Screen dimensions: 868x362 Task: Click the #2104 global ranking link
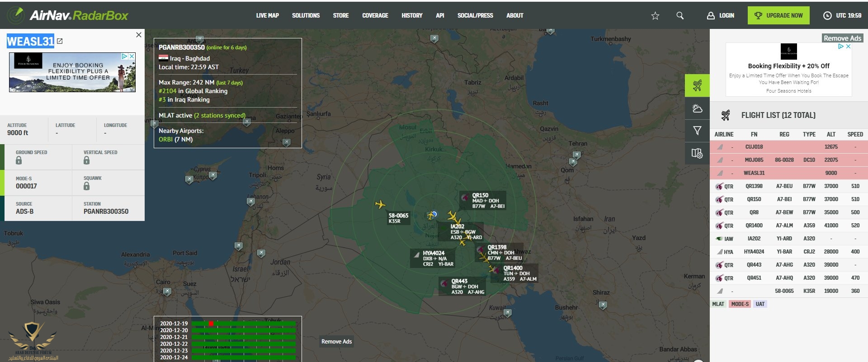pyautogui.click(x=167, y=91)
